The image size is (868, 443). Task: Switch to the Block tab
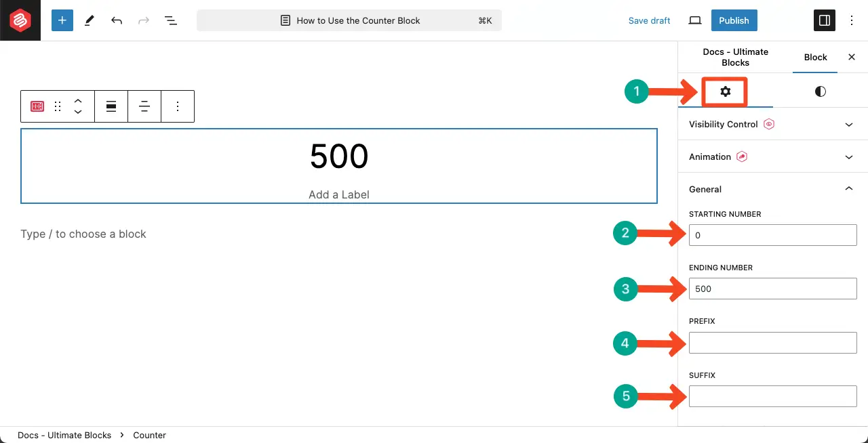815,57
